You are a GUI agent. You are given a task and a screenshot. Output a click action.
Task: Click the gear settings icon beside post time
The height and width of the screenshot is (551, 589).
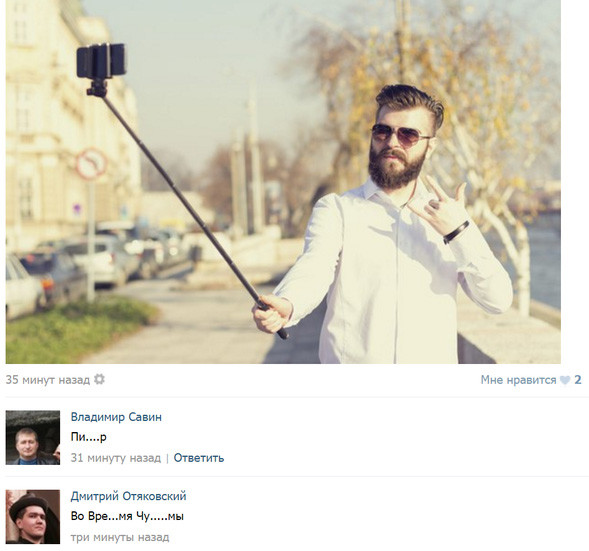[99, 379]
